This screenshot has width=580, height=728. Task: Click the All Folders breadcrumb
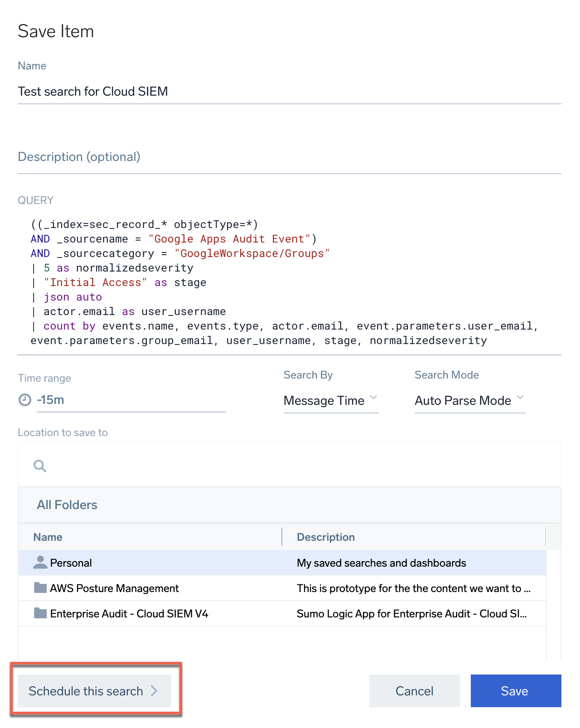67,505
